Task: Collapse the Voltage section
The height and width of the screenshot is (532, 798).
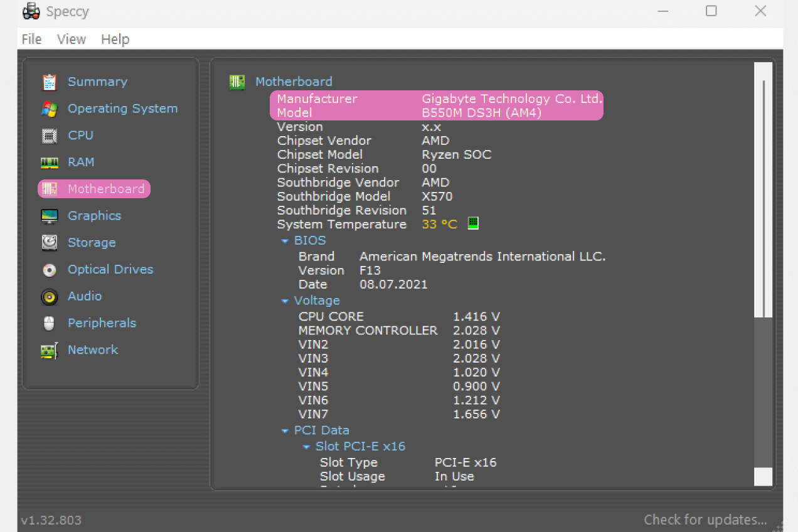Action: (x=285, y=301)
